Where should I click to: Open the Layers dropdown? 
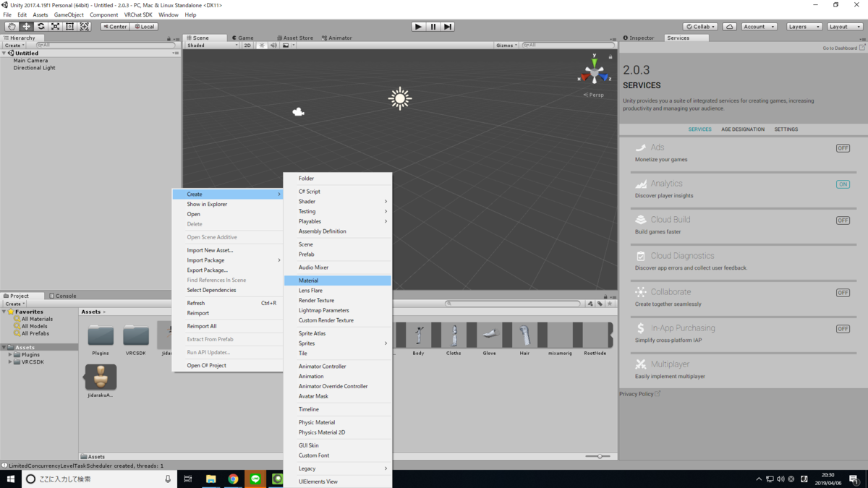[804, 27]
